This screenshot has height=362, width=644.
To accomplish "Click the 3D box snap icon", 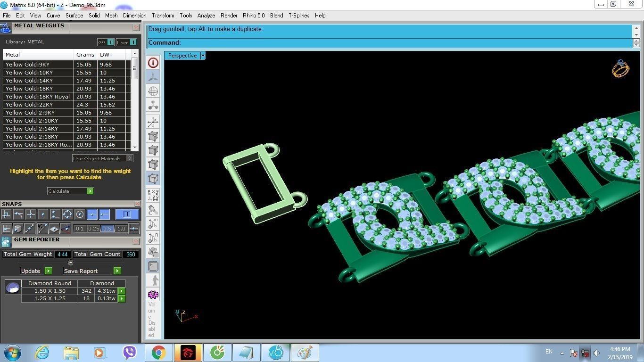I will 18,229.
